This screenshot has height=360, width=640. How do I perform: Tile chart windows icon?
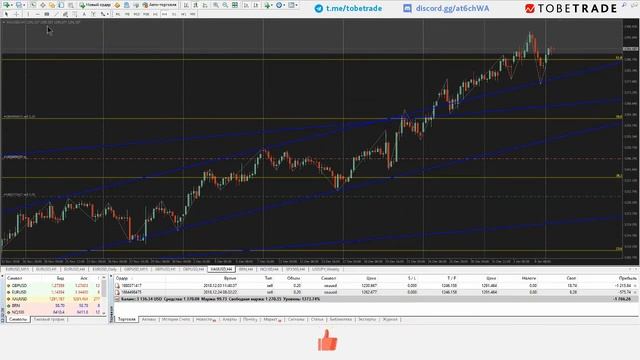pyautogui.click(x=235, y=5)
